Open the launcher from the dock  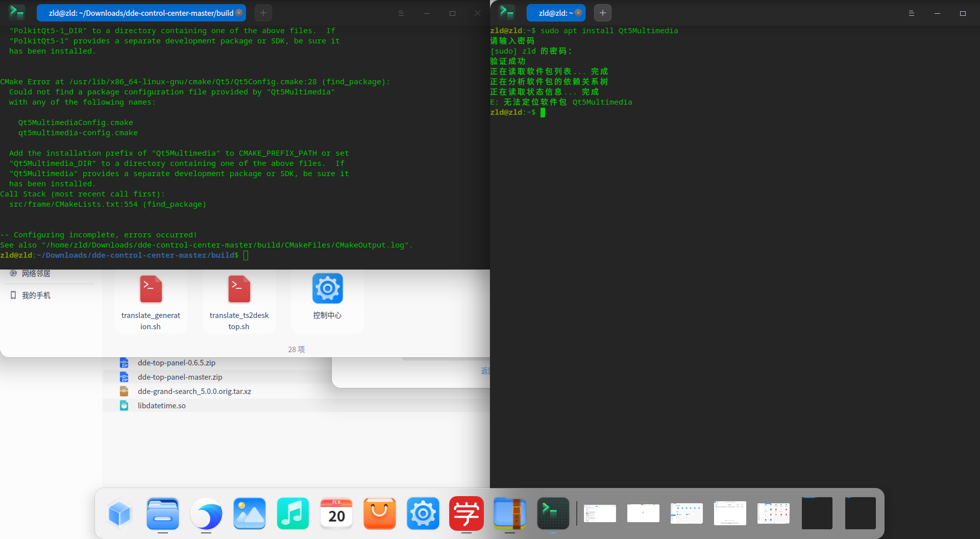(119, 513)
